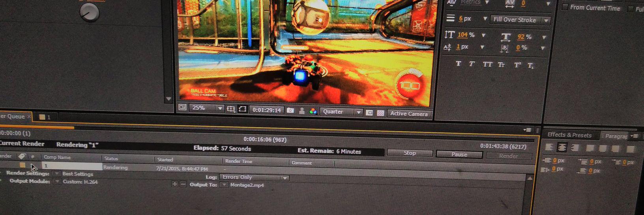Click the grid and guide options icon
The width and height of the screenshot is (644, 215).
[x=231, y=109]
